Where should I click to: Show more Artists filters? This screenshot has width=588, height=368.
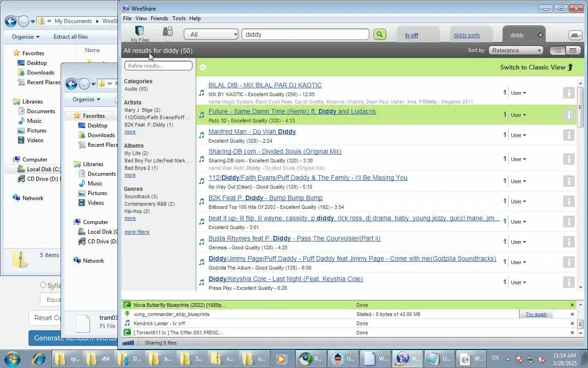130,132
